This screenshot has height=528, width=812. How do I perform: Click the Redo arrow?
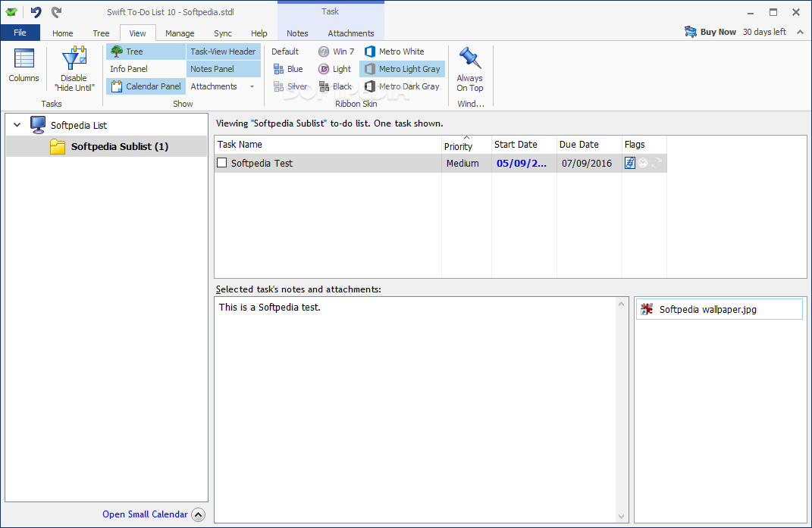click(x=56, y=12)
